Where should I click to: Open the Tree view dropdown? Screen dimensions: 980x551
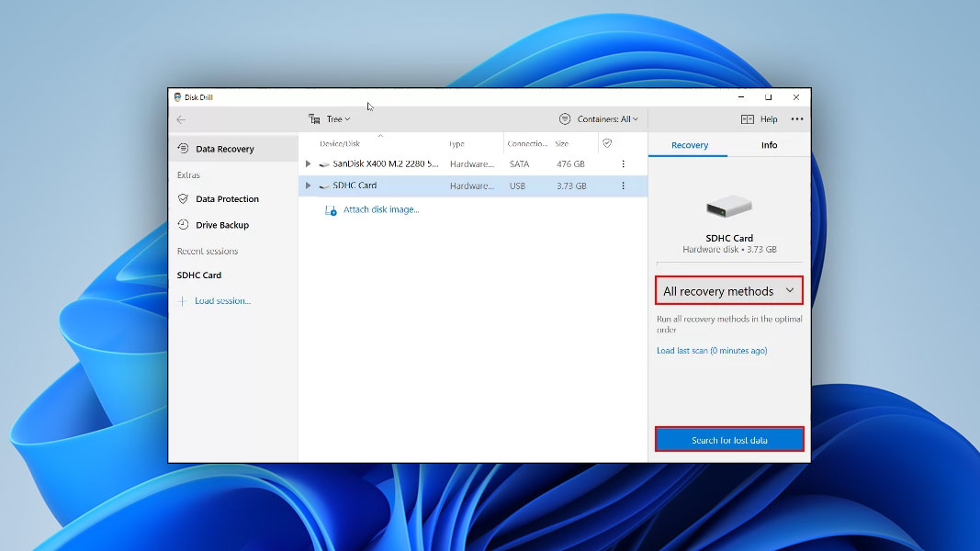(338, 118)
